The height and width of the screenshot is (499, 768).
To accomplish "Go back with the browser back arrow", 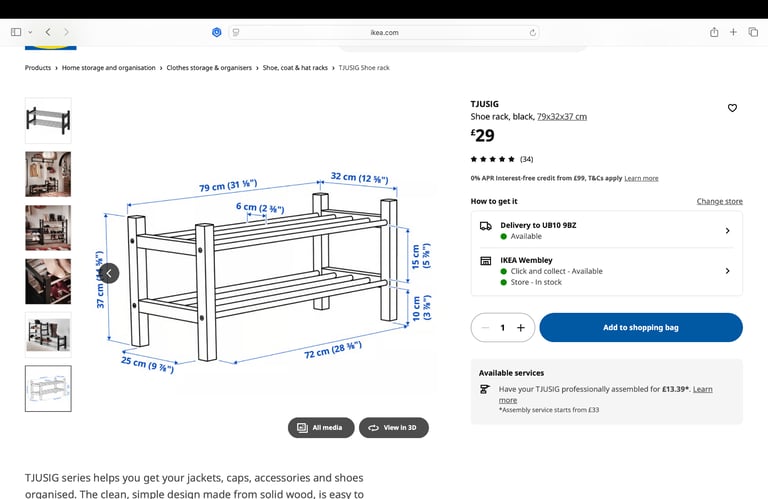I will [48, 32].
